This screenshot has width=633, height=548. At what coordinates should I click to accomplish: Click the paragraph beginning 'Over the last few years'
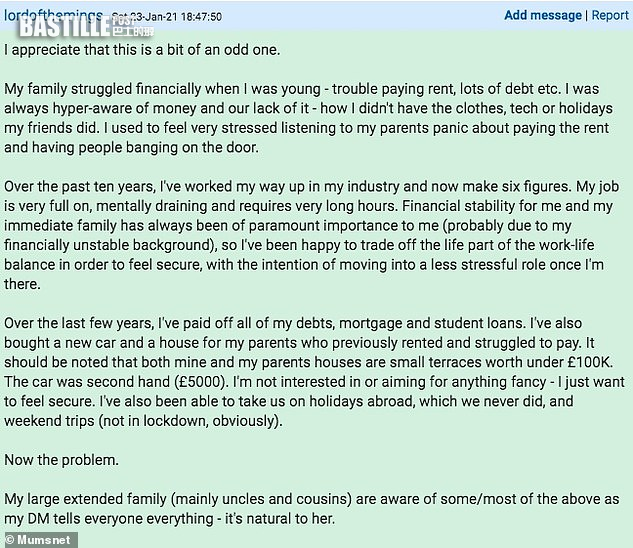pyautogui.click(x=314, y=372)
